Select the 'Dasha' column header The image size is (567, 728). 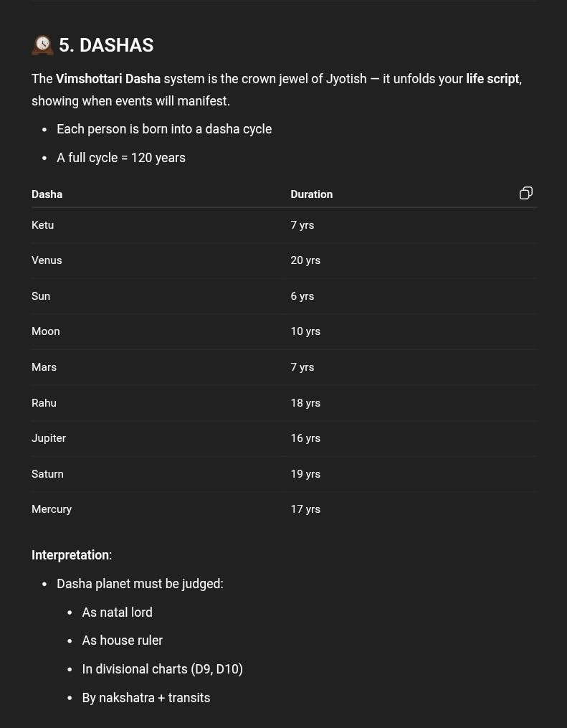(47, 194)
